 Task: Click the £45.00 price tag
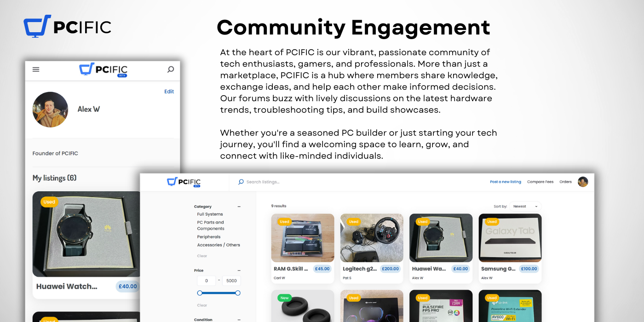coord(322,269)
